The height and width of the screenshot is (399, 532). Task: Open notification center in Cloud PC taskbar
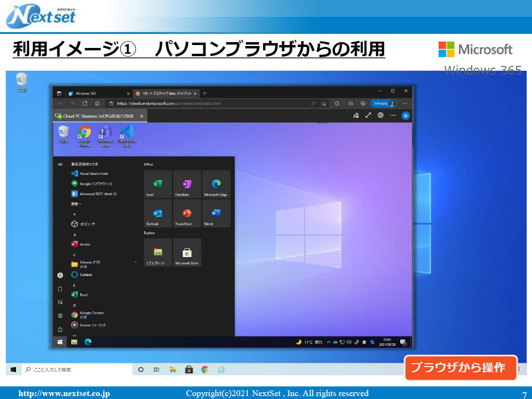pos(403,342)
